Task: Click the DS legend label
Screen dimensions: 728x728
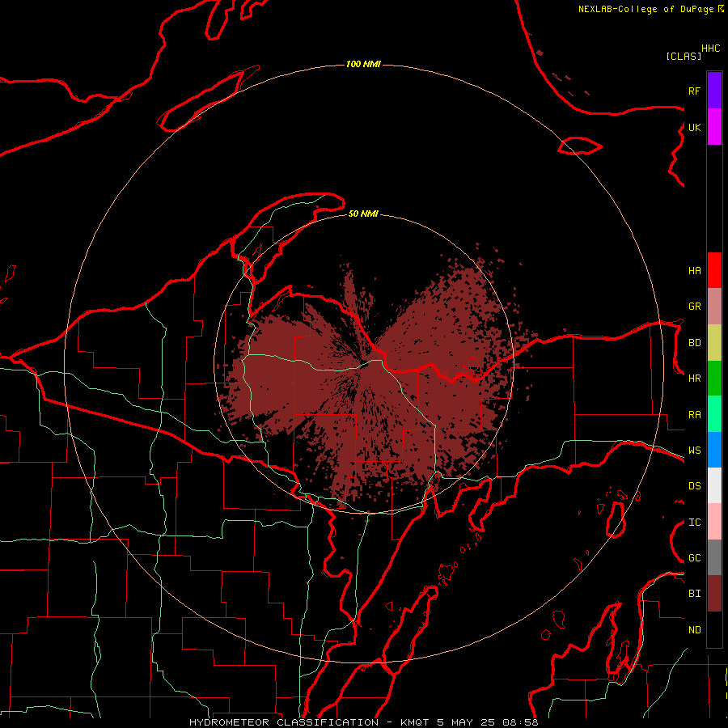Action: tap(694, 486)
